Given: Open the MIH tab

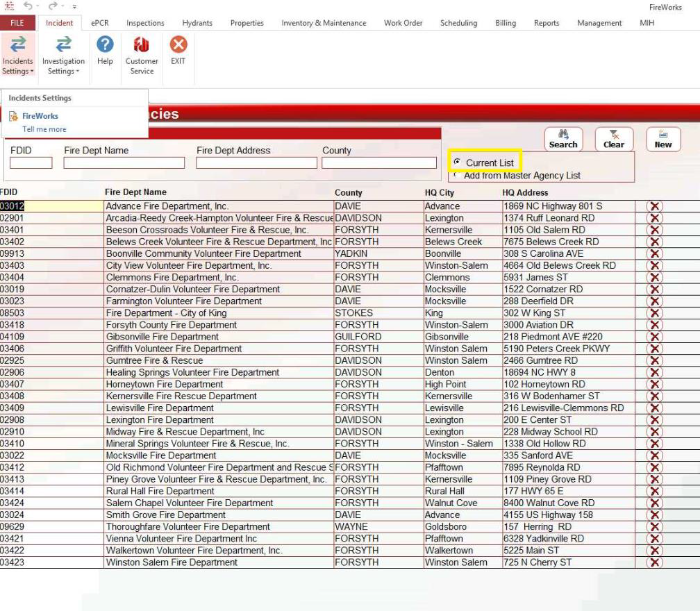Looking at the screenshot, I should click(x=647, y=23).
